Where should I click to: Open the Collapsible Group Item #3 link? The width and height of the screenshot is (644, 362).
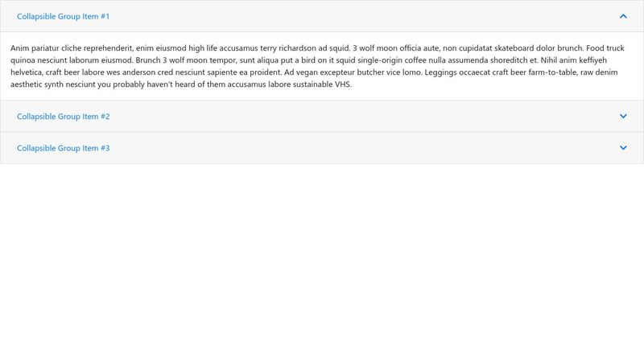64,148
